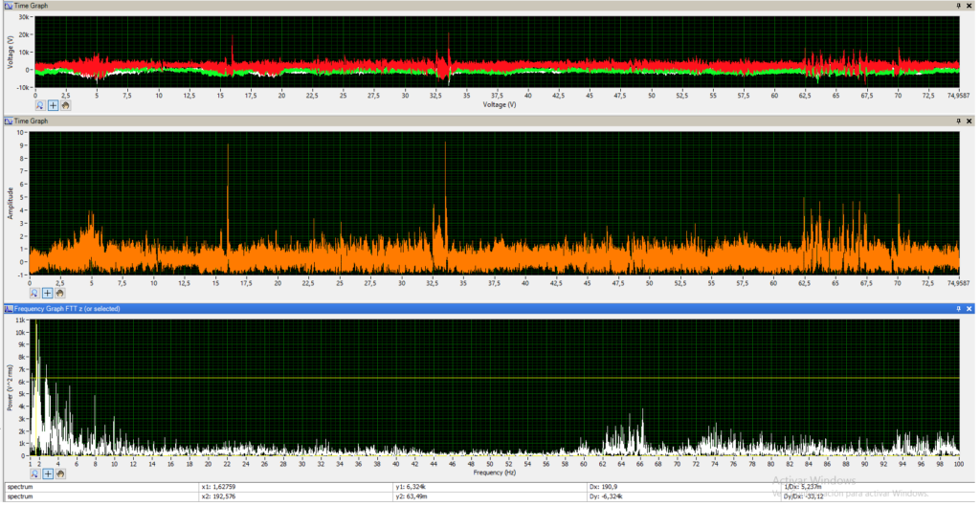Image resolution: width=980 pixels, height=506 pixels.
Task: Click the 'Dy: -6,324k' value cell
Action: 684,495
